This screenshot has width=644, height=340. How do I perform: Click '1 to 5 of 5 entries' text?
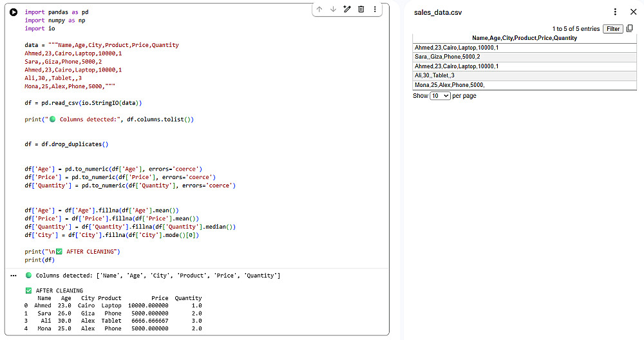click(576, 29)
